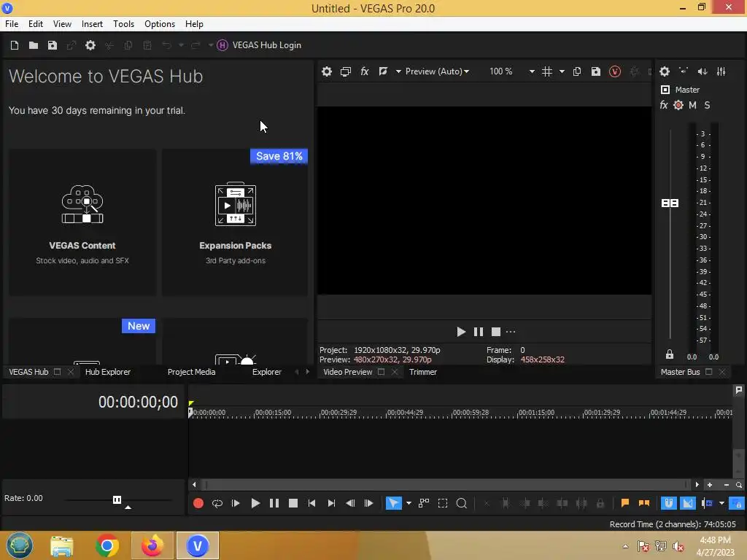Open the preview transport more options dots
This screenshot has width=747, height=560.
511,332
